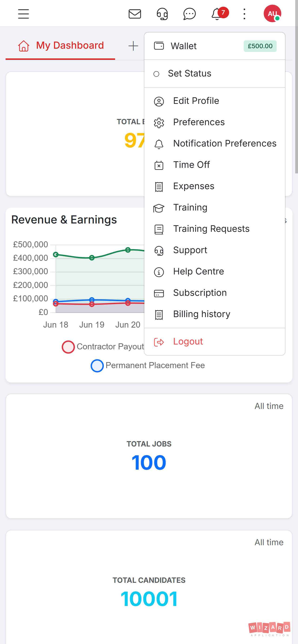Screen dimensions: 298x644
Task: Click the headset support icon in header
Action: tap(162, 14)
